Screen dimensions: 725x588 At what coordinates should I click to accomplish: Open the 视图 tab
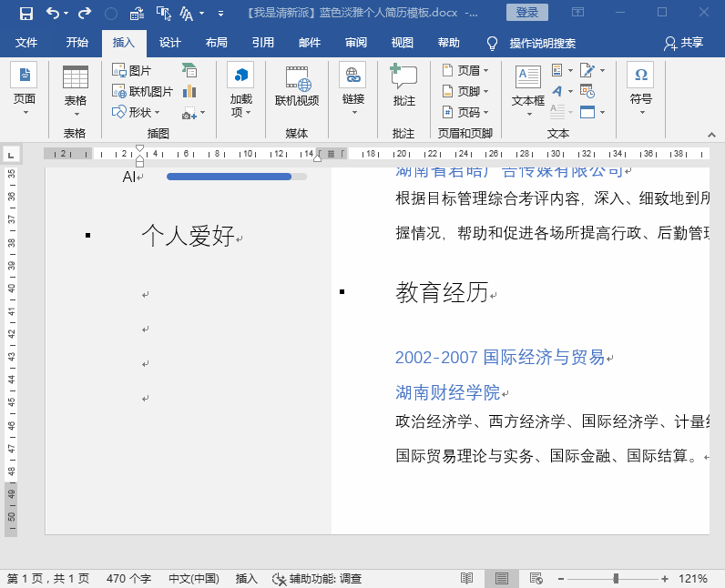click(402, 43)
